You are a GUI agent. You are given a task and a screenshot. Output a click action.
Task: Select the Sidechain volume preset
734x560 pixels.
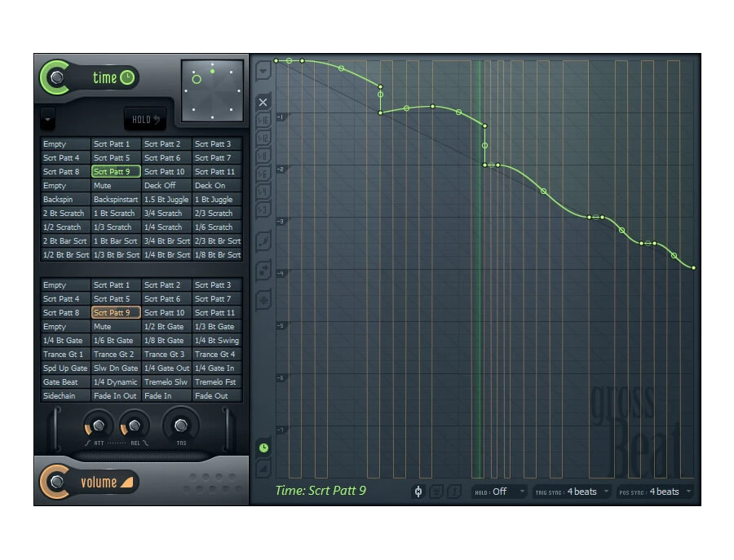(65, 396)
